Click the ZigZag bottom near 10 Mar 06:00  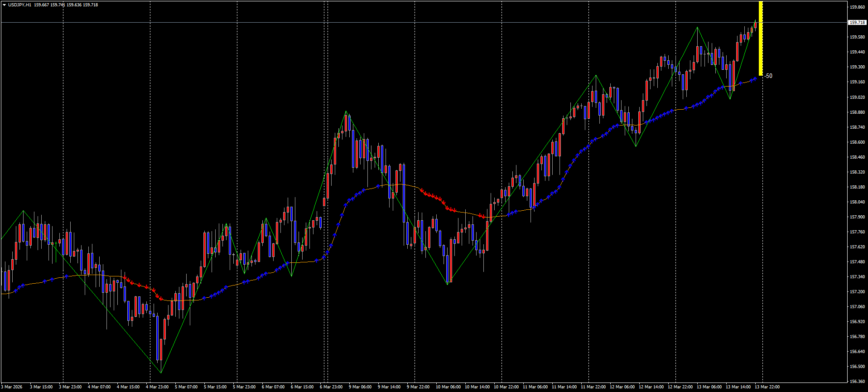pos(448,284)
